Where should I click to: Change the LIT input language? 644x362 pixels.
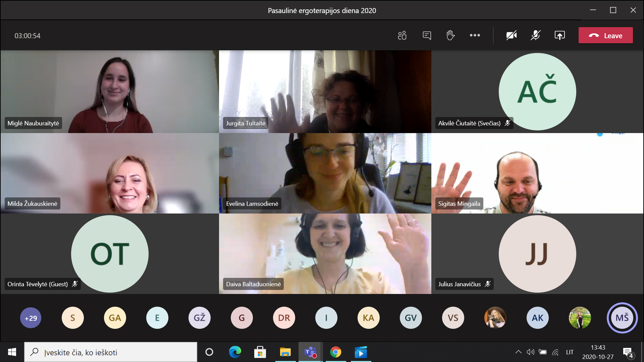pyautogui.click(x=570, y=352)
